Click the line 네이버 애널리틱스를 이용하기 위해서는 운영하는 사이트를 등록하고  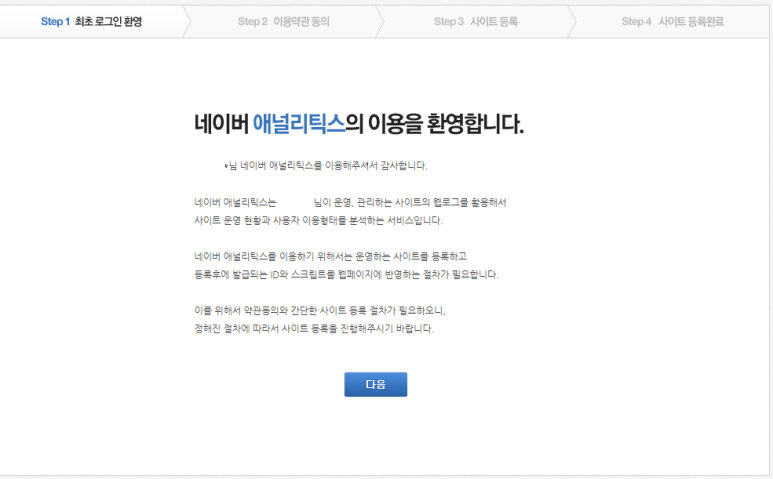tap(330, 256)
